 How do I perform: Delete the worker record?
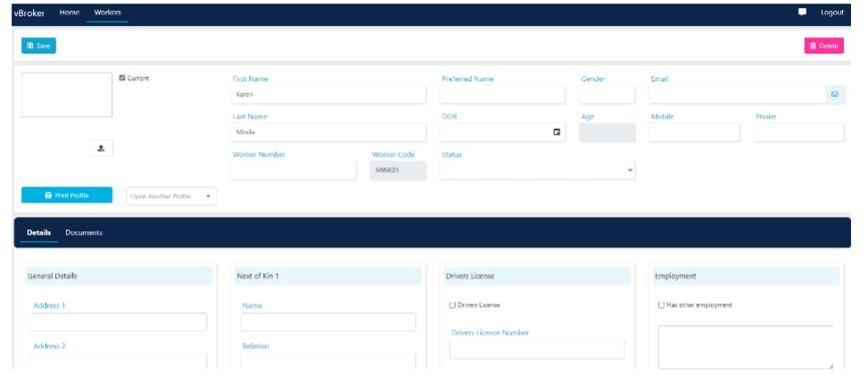click(823, 46)
